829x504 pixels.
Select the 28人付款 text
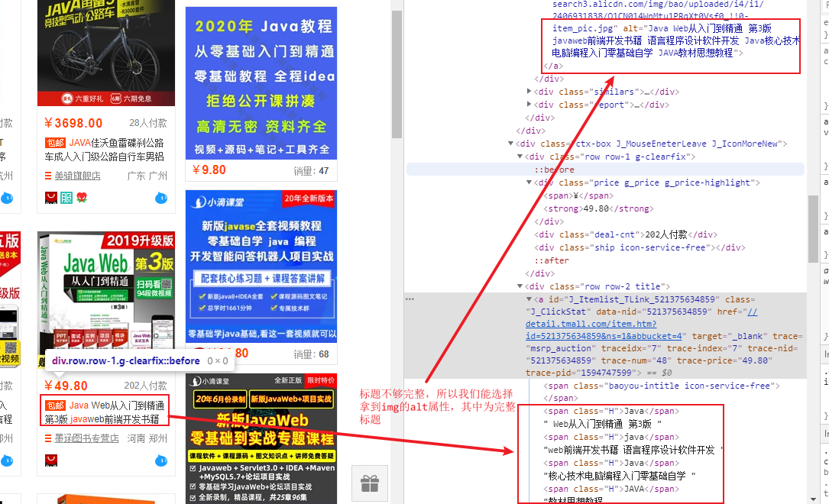click(148, 123)
